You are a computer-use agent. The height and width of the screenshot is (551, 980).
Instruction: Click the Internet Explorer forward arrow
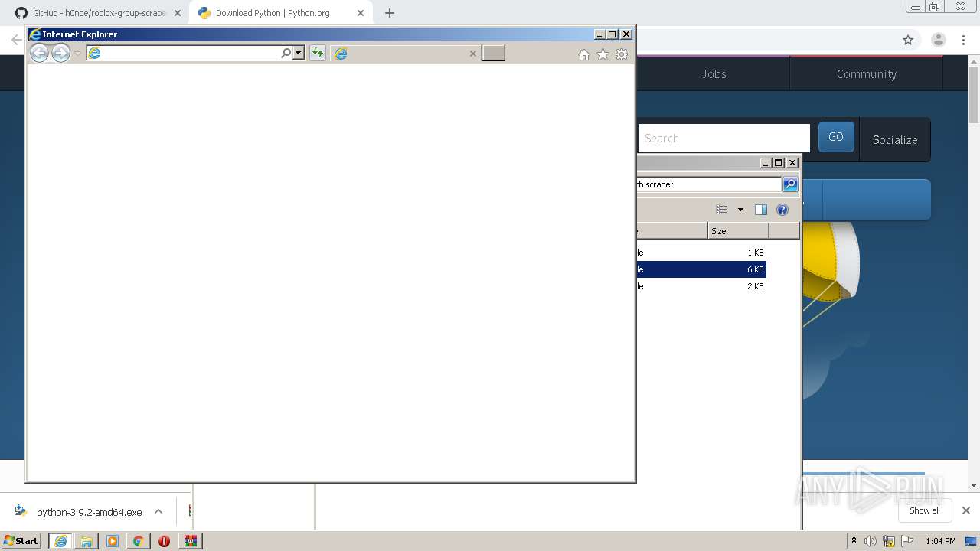pyautogui.click(x=60, y=54)
